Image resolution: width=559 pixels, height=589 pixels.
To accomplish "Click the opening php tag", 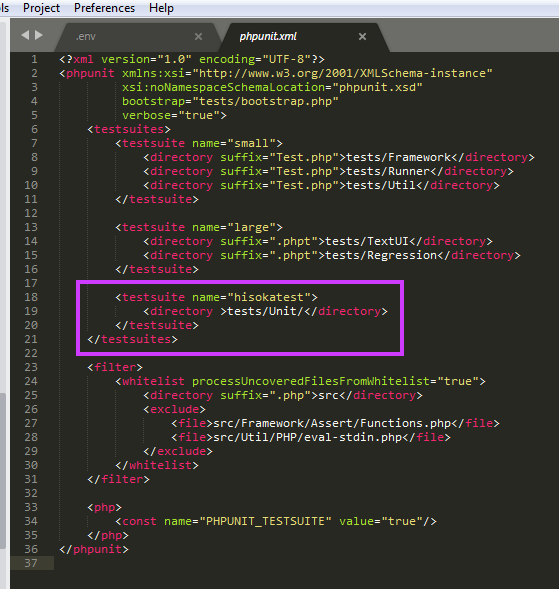I will point(104,507).
